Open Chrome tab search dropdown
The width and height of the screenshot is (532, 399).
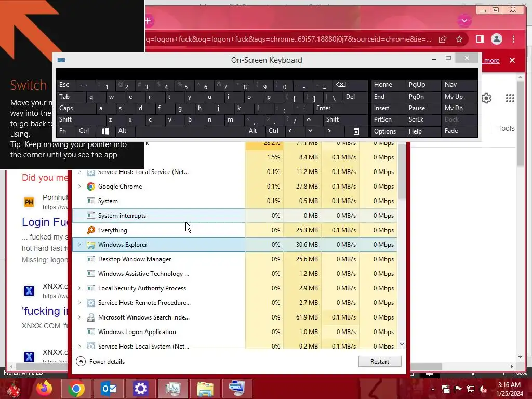[464, 21]
